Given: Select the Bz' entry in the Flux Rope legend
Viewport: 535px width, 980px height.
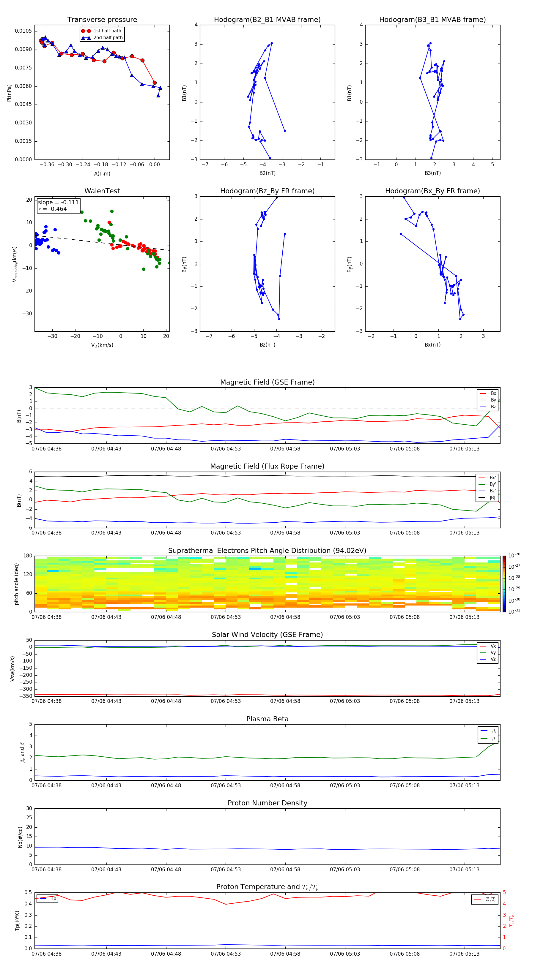Looking at the screenshot, I should (x=487, y=491).
